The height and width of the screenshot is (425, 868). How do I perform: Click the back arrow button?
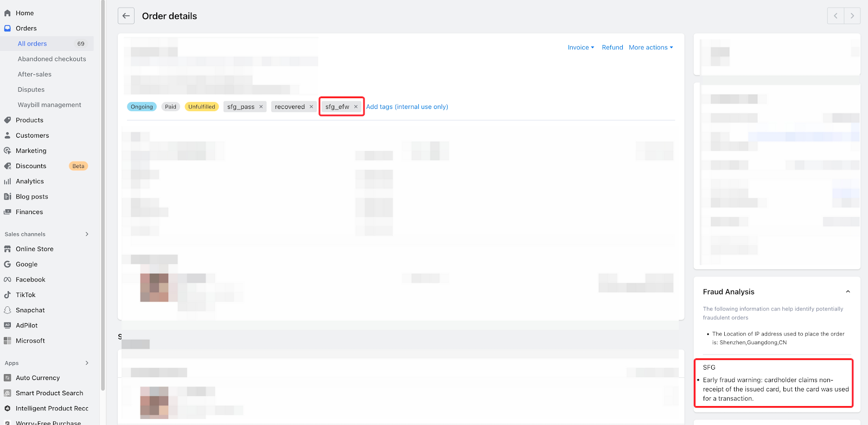click(x=126, y=16)
